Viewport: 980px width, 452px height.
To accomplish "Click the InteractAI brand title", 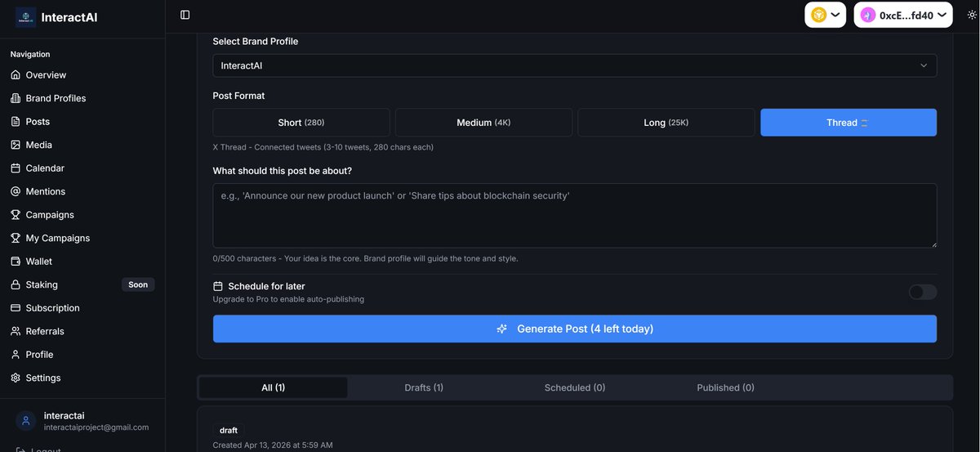I will click(x=69, y=17).
